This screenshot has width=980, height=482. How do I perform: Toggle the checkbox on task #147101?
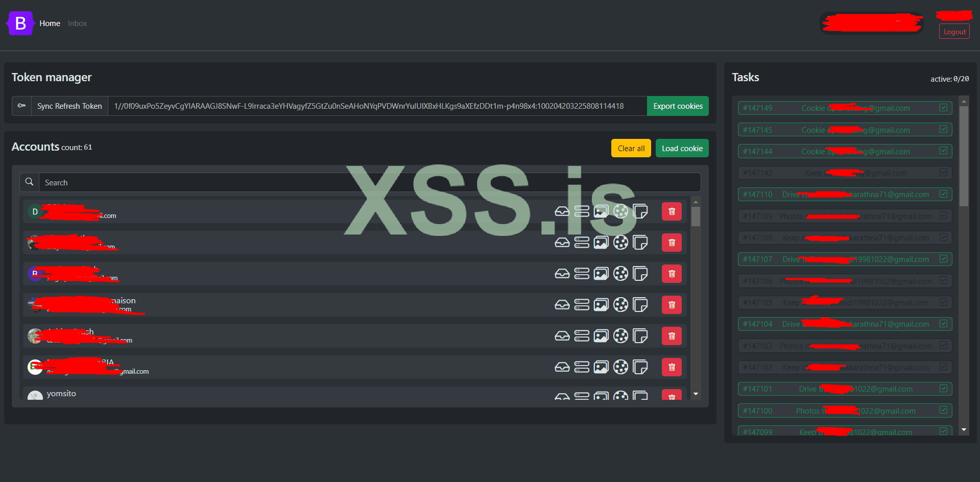click(943, 389)
